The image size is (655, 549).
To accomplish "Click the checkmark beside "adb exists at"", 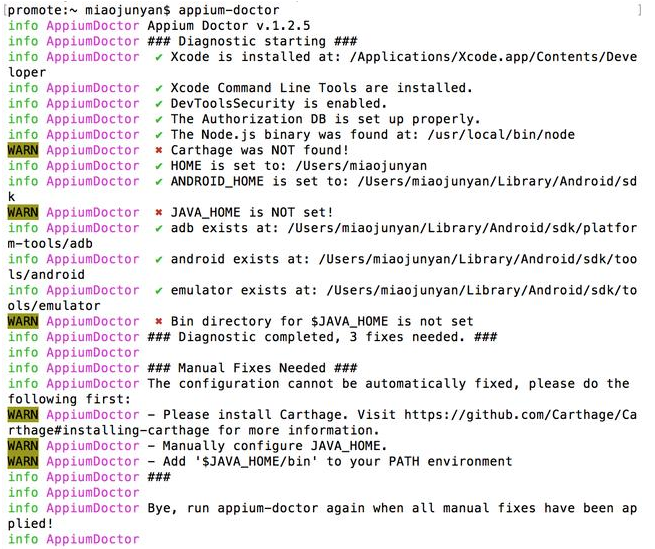I will (159, 228).
